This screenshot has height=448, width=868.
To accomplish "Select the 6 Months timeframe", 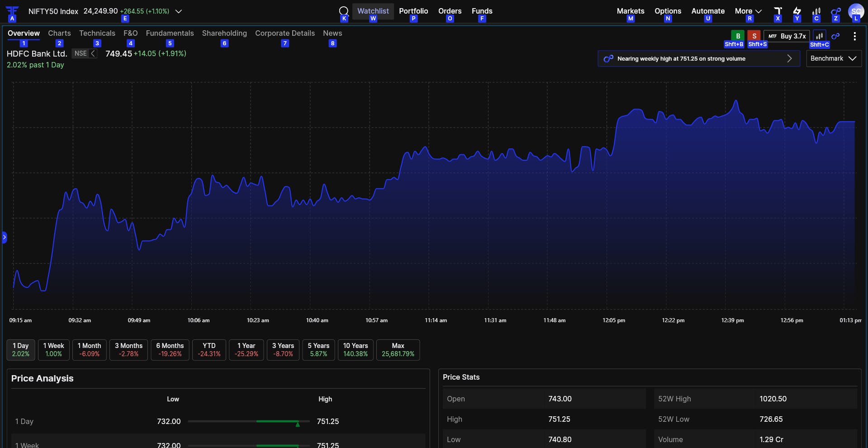I will (170, 350).
